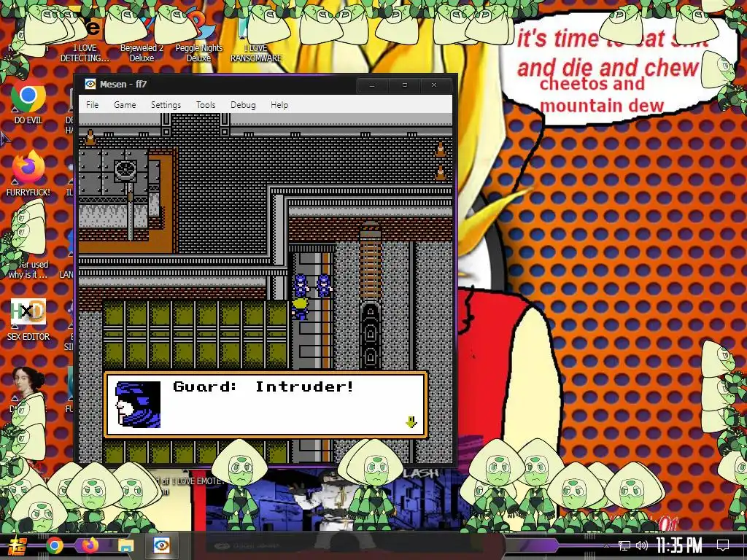
Task: Open the Debug menu in Mesen
Action: click(243, 105)
